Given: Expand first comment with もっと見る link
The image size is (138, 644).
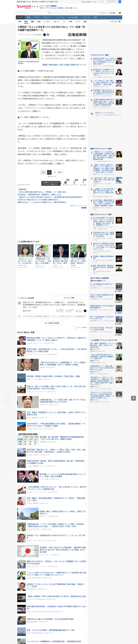Looking at the screenshot, I should [33, 307].
